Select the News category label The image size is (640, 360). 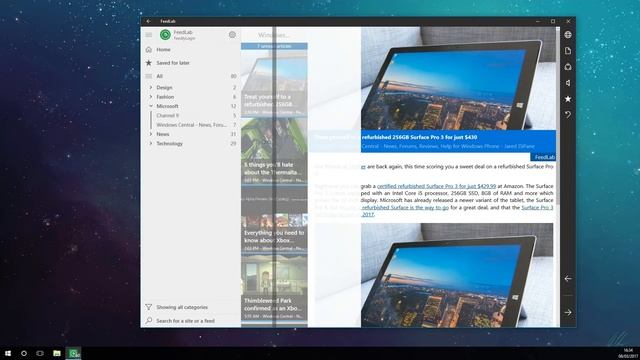tap(162, 134)
